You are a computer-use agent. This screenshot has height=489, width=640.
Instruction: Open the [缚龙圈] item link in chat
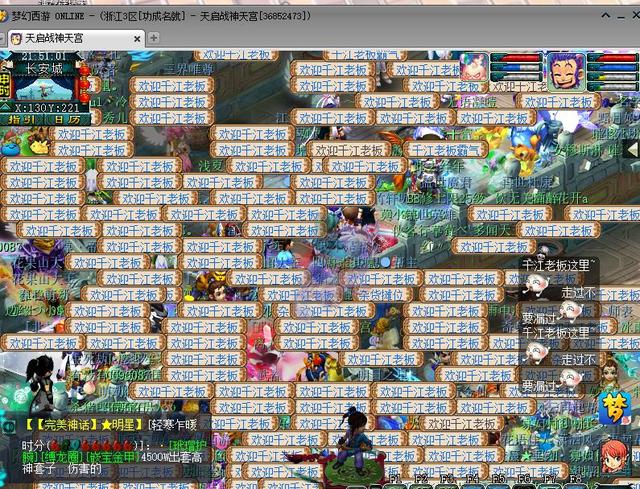pos(62,457)
